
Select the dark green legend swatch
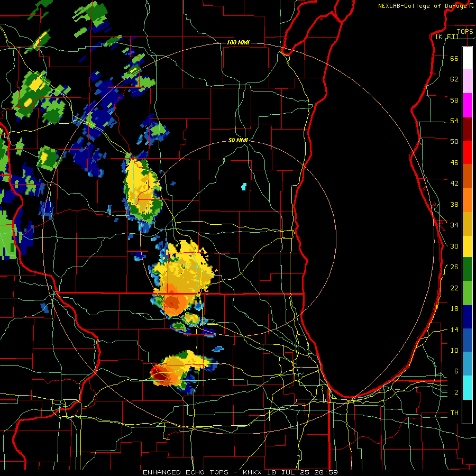click(x=467, y=269)
